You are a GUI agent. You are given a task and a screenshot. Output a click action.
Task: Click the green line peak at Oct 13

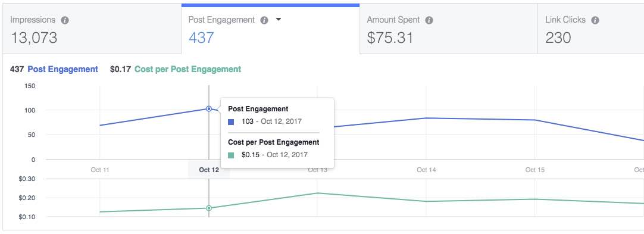[x=317, y=193]
